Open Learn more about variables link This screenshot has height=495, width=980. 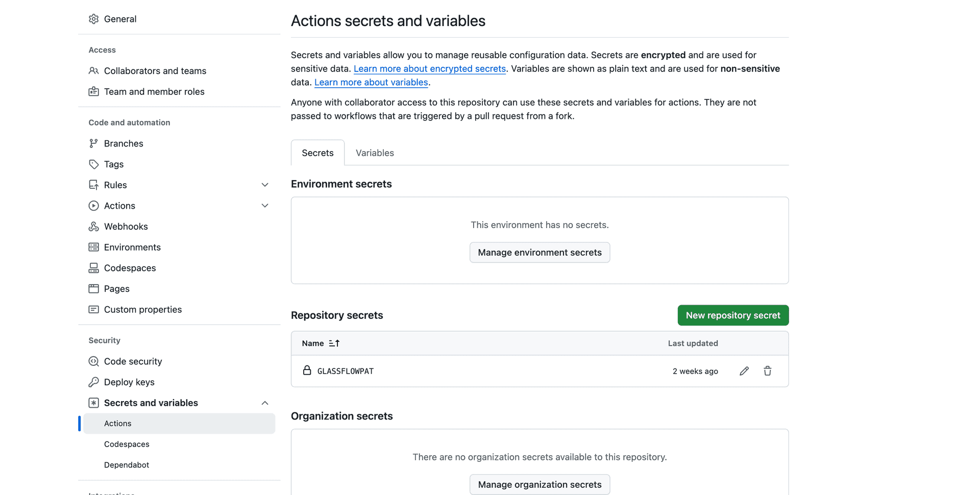coord(371,82)
